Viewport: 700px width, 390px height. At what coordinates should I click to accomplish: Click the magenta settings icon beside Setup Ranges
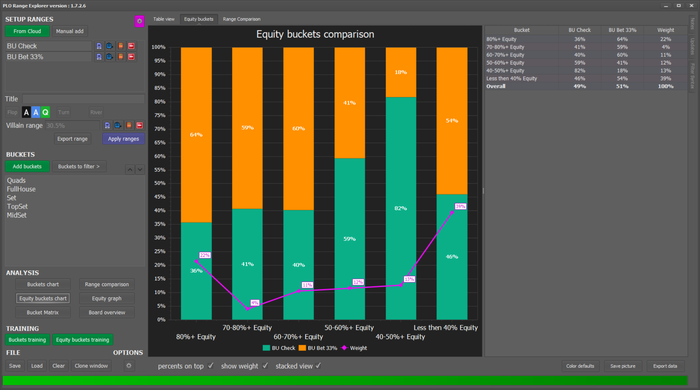[139, 21]
